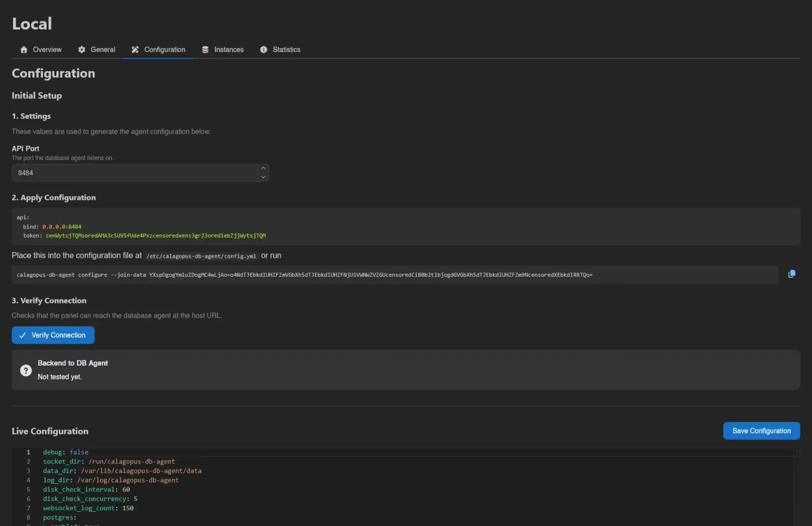Click the 'Backend to DB Agent' status title
Viewport: 812px width, 526px height.
[x=73, y=363]
